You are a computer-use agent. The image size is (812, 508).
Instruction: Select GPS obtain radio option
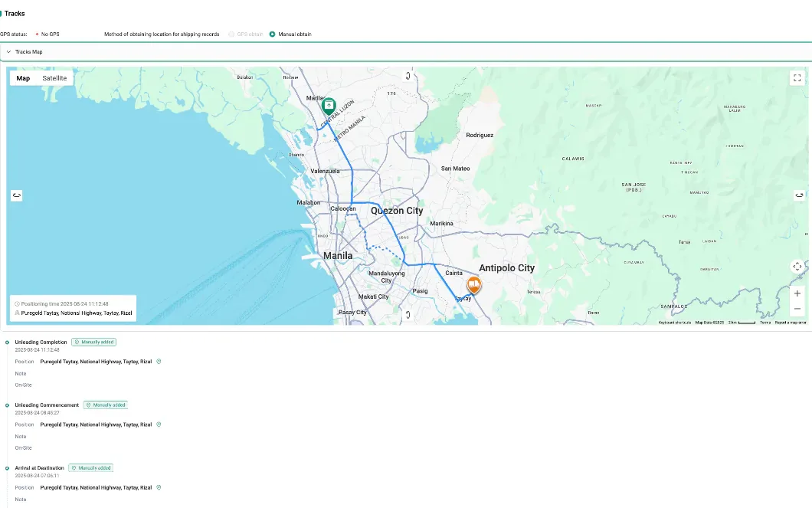coord(231,34)
